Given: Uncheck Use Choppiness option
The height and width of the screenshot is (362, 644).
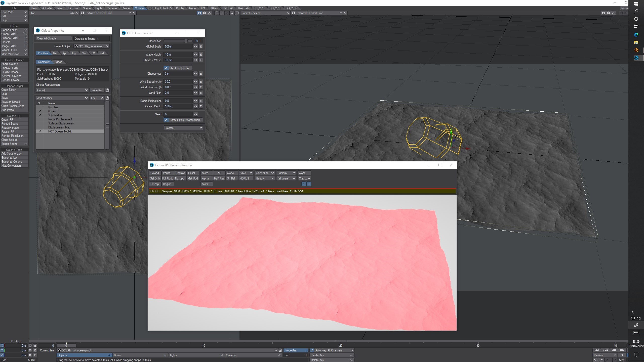Looking at the screenshot, I should point(166,68).
